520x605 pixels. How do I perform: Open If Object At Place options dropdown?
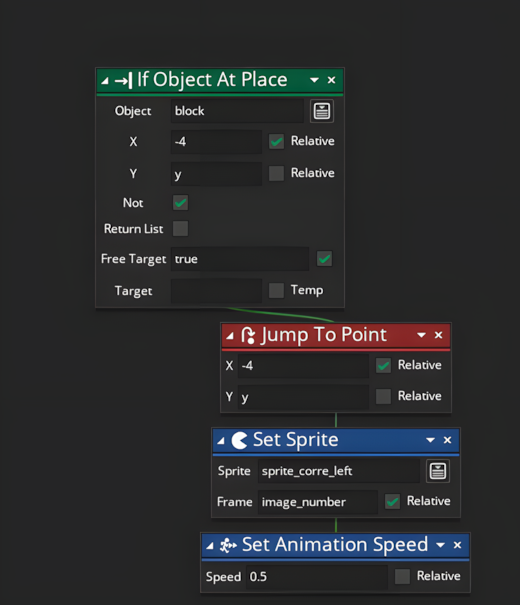314,80
